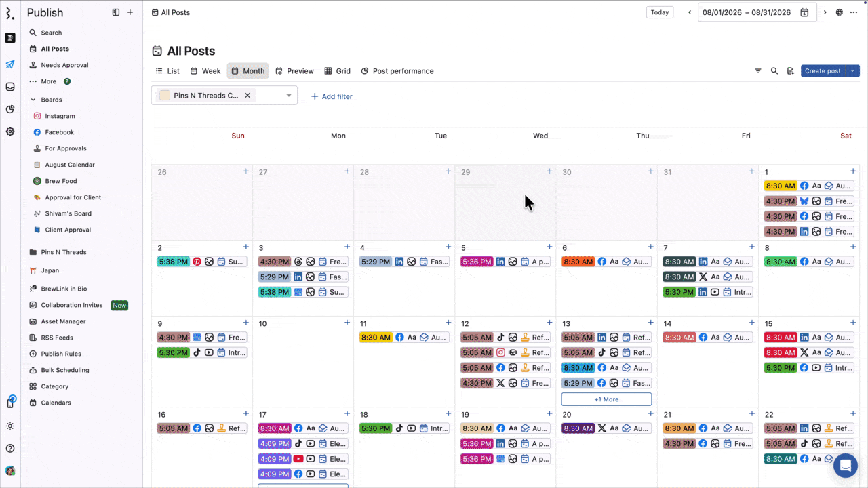
Task: Go to the next month with the right arrow
Action: (825, 12)
